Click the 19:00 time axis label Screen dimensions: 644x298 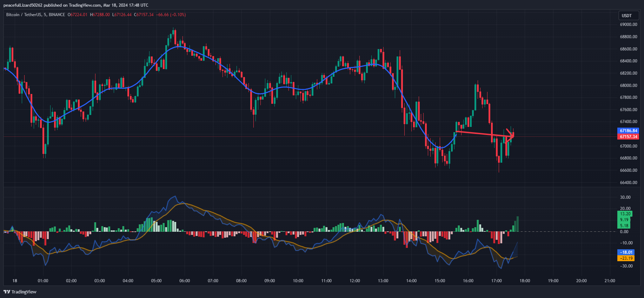tap(553, 281)
